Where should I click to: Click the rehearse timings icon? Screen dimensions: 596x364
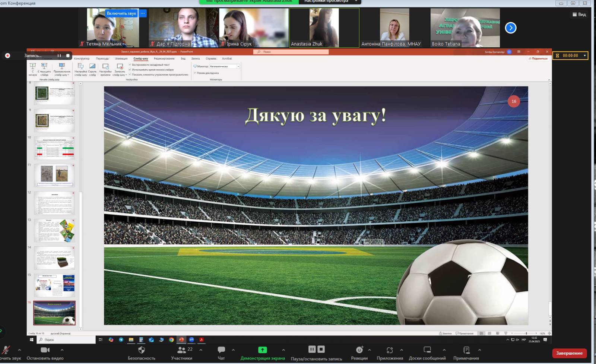pos(105,66)
